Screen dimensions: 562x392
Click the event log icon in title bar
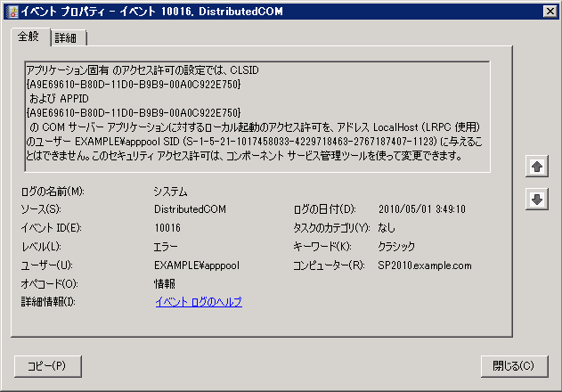pos(12,12)
